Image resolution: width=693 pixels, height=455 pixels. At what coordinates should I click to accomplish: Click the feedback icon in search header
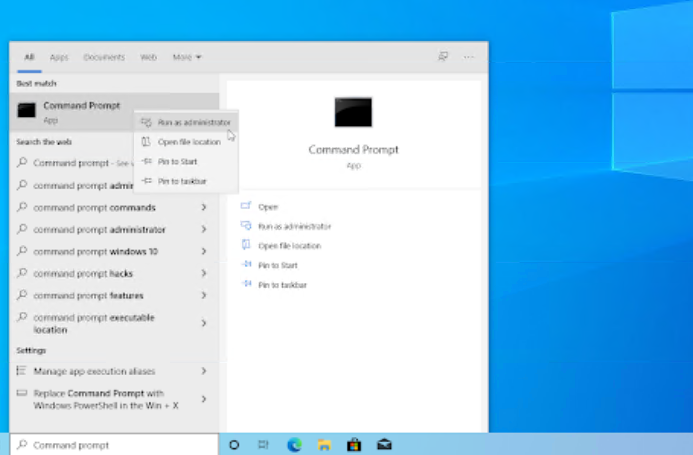[x=442, y=57]
